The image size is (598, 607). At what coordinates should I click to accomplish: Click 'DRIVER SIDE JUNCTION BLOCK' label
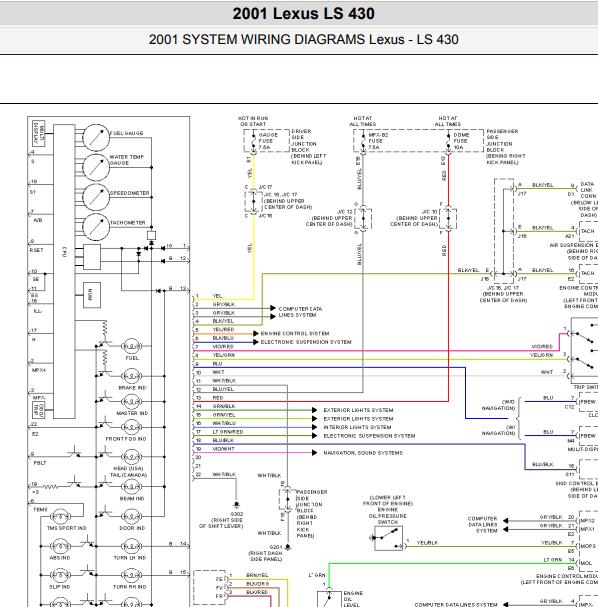click(304, 141)
